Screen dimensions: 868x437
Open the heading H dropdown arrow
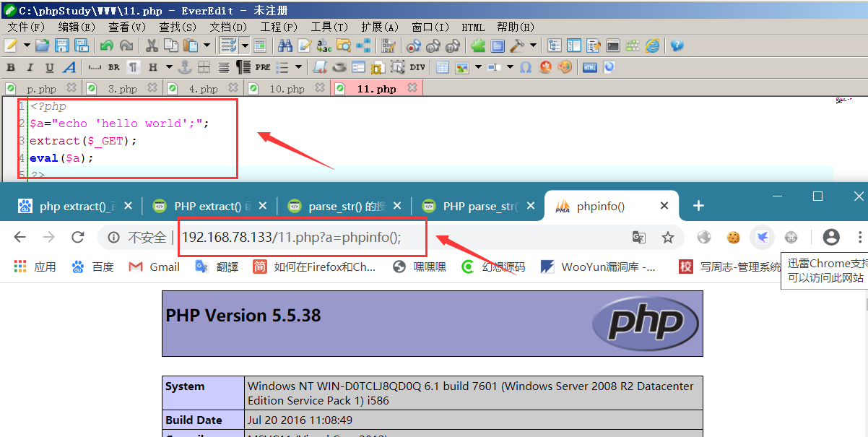169,67
